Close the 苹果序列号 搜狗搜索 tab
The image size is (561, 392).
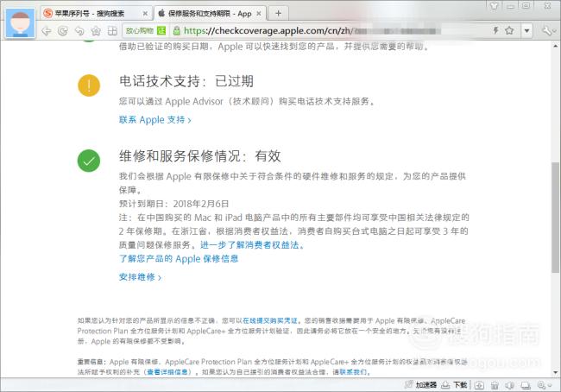click(x=145, y=14)
